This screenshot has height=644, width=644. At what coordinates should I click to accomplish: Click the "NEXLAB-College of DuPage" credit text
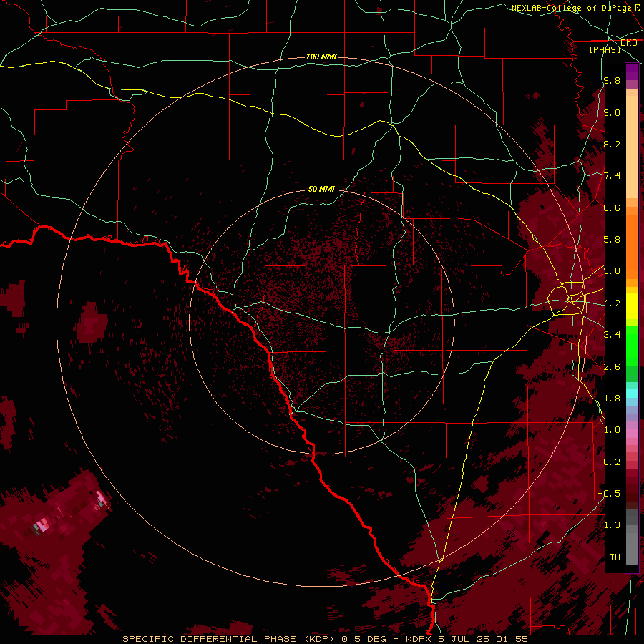pos(572,8)
